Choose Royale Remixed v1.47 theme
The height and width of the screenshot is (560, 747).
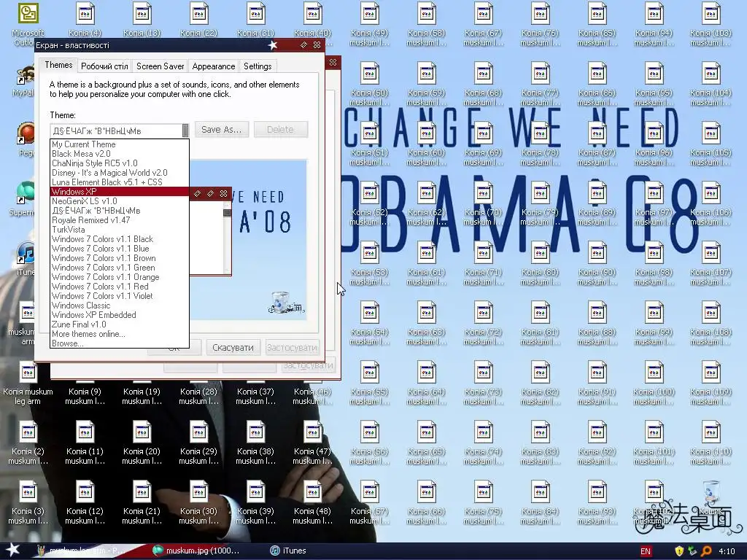coord(120,220)
